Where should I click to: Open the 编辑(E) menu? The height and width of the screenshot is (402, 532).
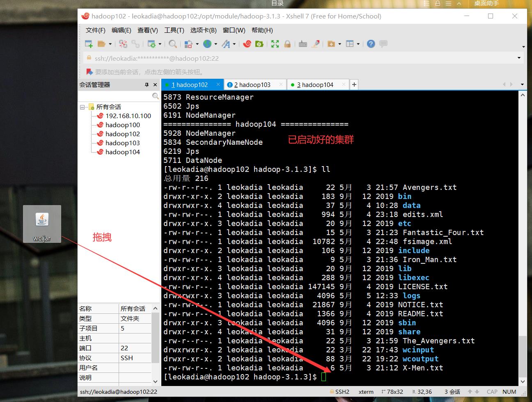click(x=122, y=30)
